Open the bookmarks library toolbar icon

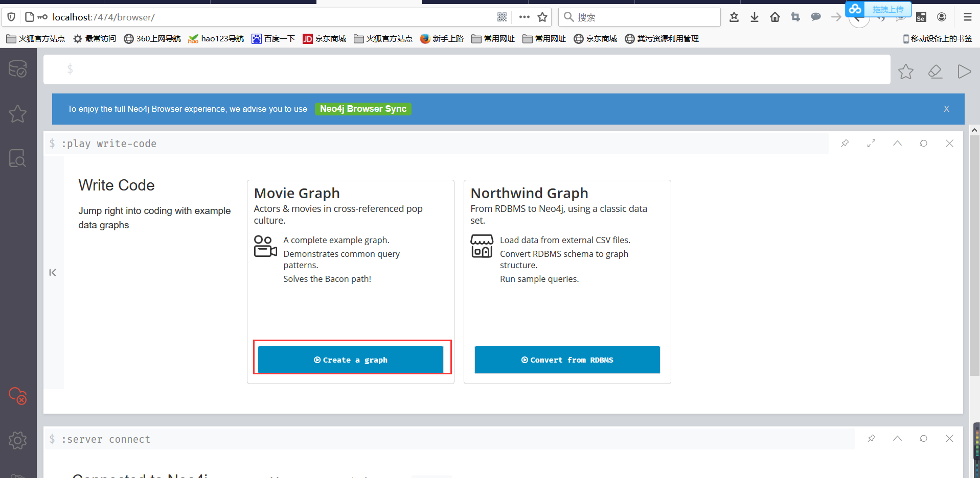[734, 17]
